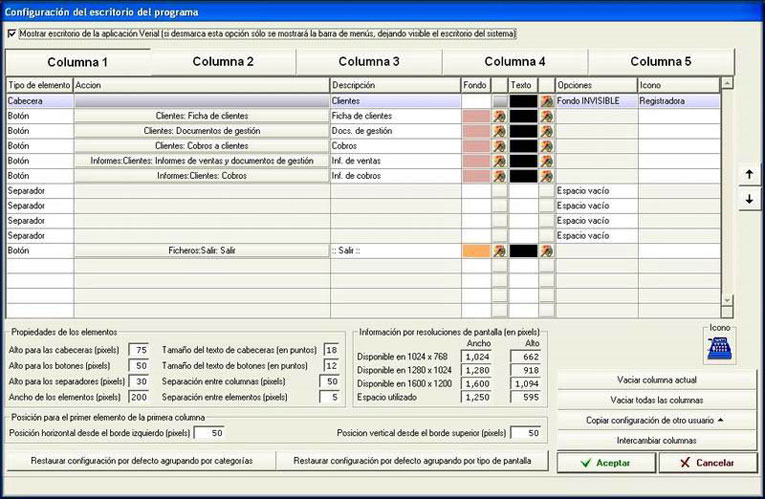Open the Columna 5 tab
This screenshot has height=499, width=765.
(x=661, y=61)
